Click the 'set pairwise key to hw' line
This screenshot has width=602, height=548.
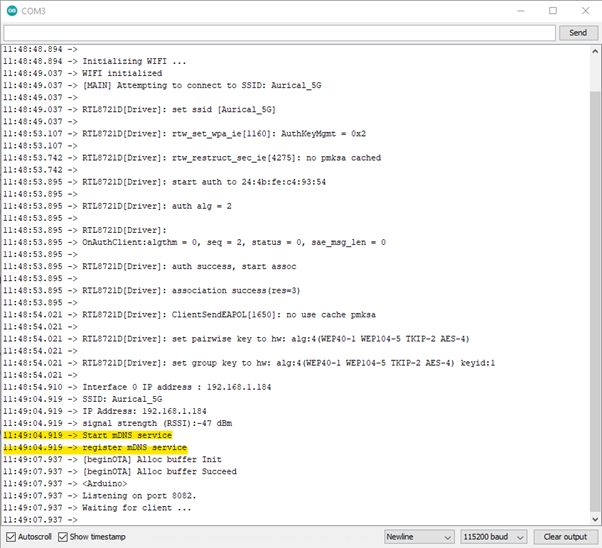[236, 339]
